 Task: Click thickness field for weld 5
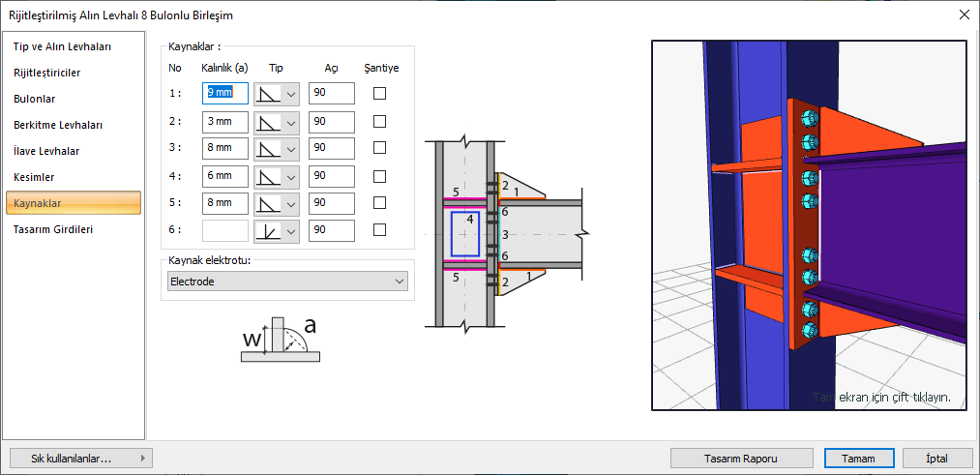(x=224, y=203)
